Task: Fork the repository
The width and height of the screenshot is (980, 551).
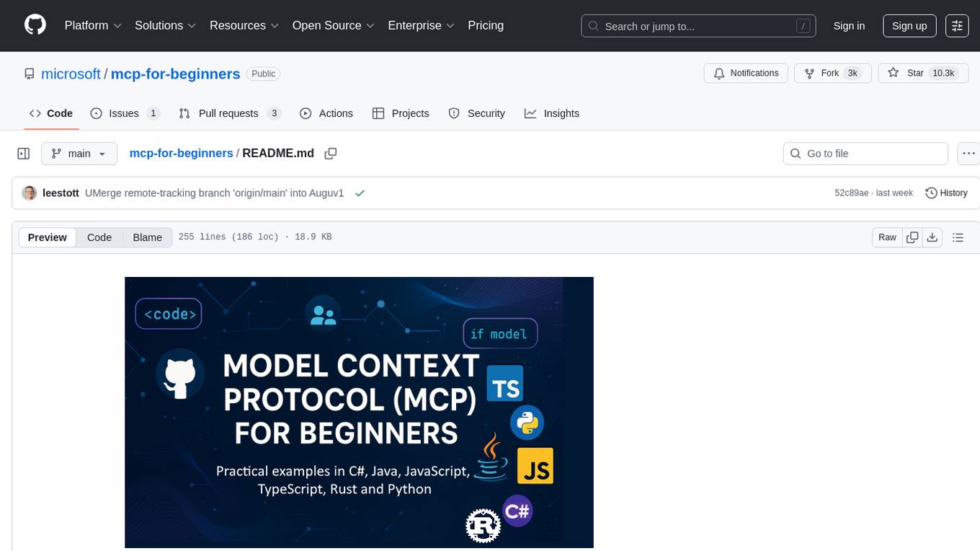Action: tap(832, 74)
